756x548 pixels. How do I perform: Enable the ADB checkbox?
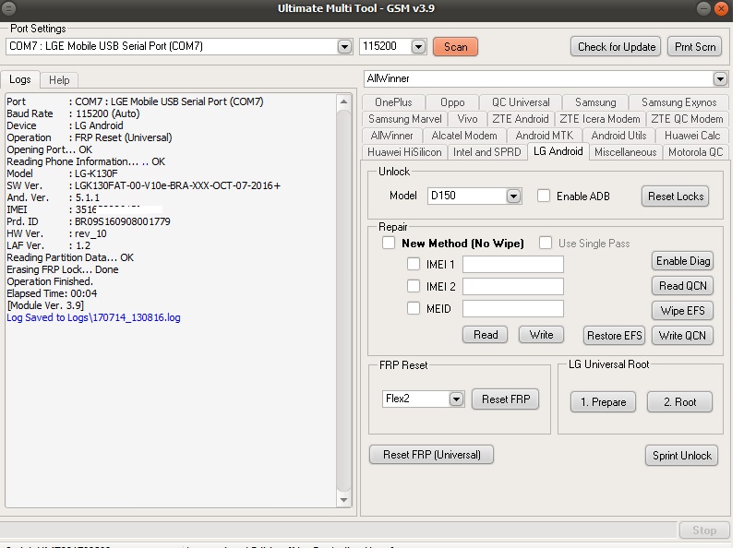(x=544, y=196)
